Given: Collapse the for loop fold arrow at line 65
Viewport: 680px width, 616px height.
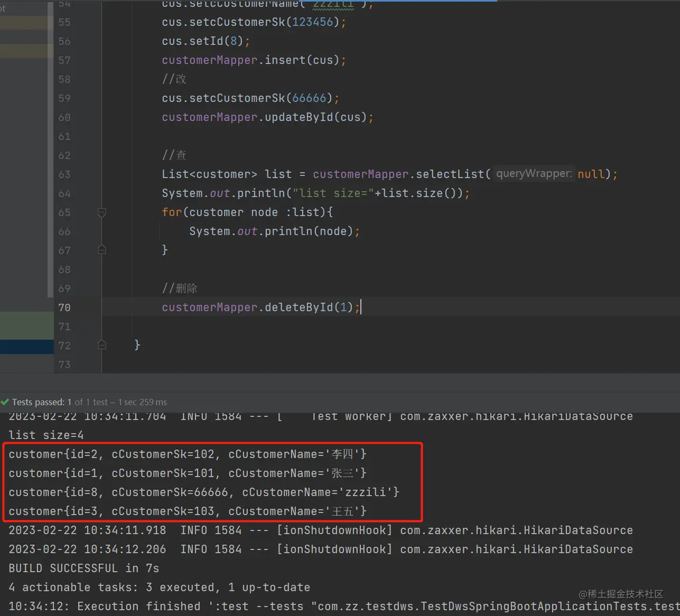Looking at the screenshot, I should pyautogui.click(x=101, y=212).
